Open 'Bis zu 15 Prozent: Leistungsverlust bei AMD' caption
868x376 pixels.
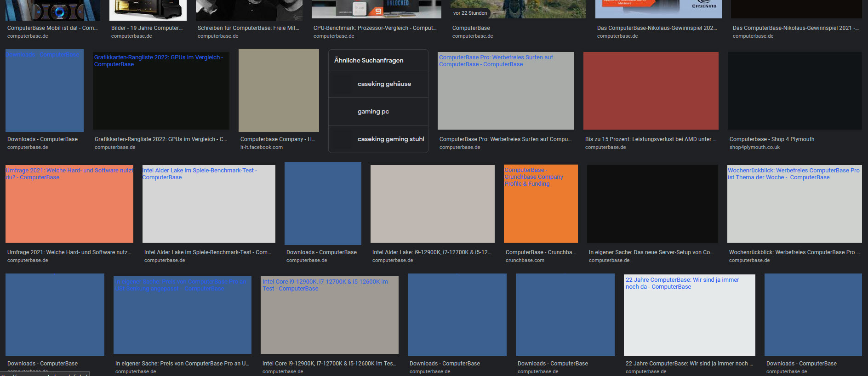tap(651, 139)
